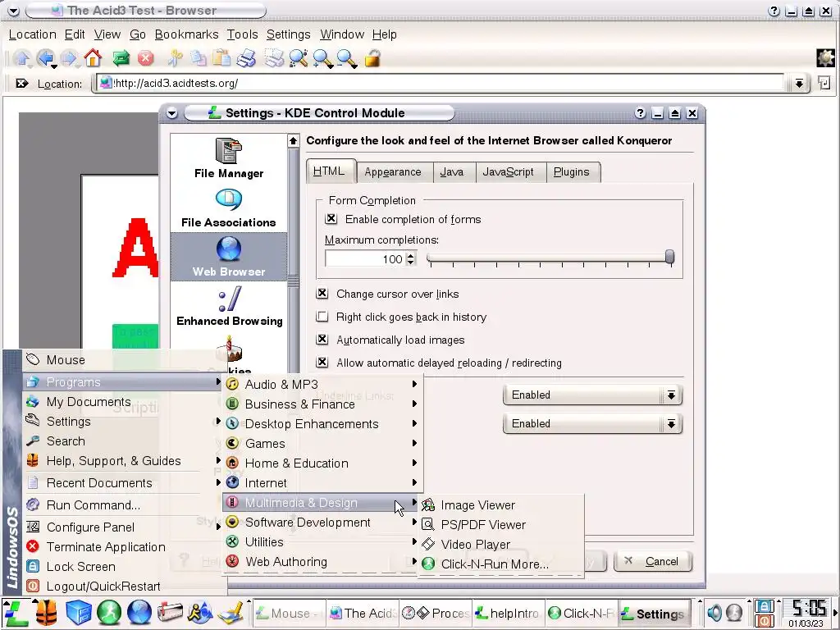Launch Video Player from submenu
The height and width of the screenshot is (630, 840).
(500, 545)
